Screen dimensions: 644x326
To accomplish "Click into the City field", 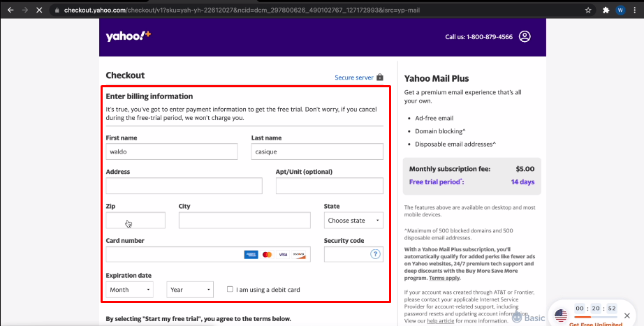I will click(244, 221).
